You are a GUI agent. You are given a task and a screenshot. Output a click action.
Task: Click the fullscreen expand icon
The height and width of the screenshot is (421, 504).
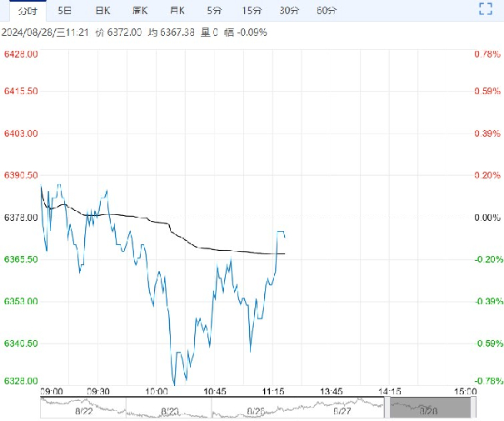(x=487, y=10)
